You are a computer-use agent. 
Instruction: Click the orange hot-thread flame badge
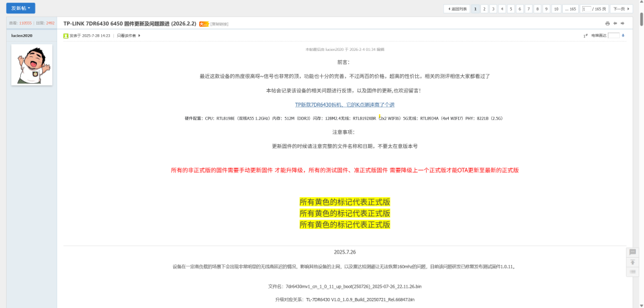(x=204, y=23)
